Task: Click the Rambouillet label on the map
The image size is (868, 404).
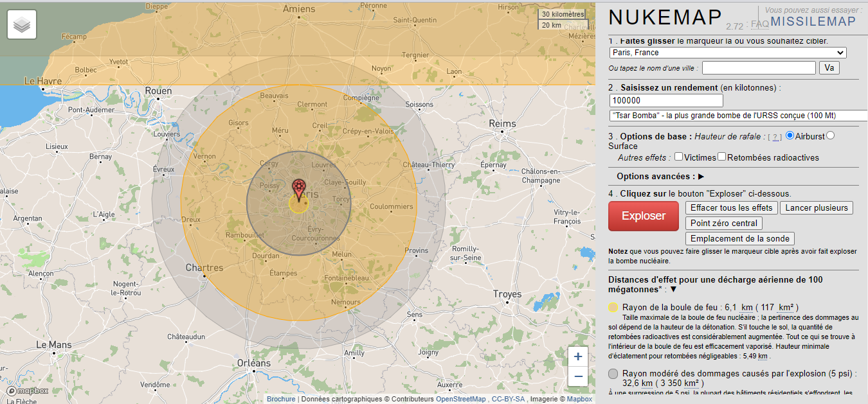Action: 245,235
